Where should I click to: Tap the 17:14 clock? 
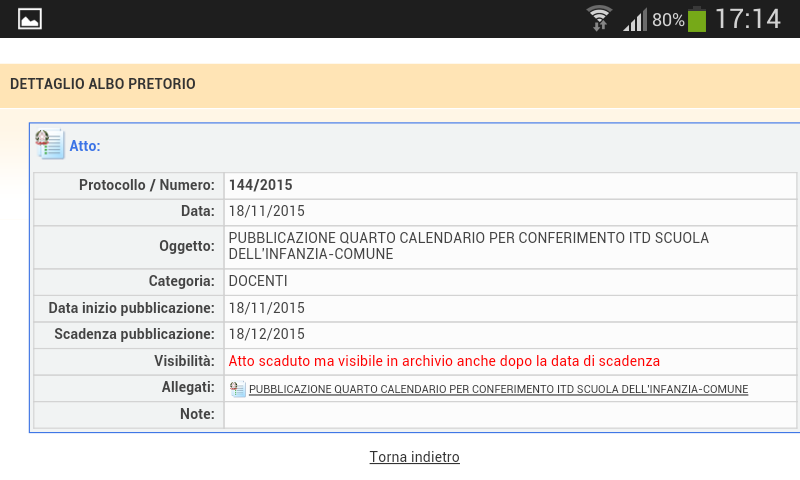click(x=747, y=19)
